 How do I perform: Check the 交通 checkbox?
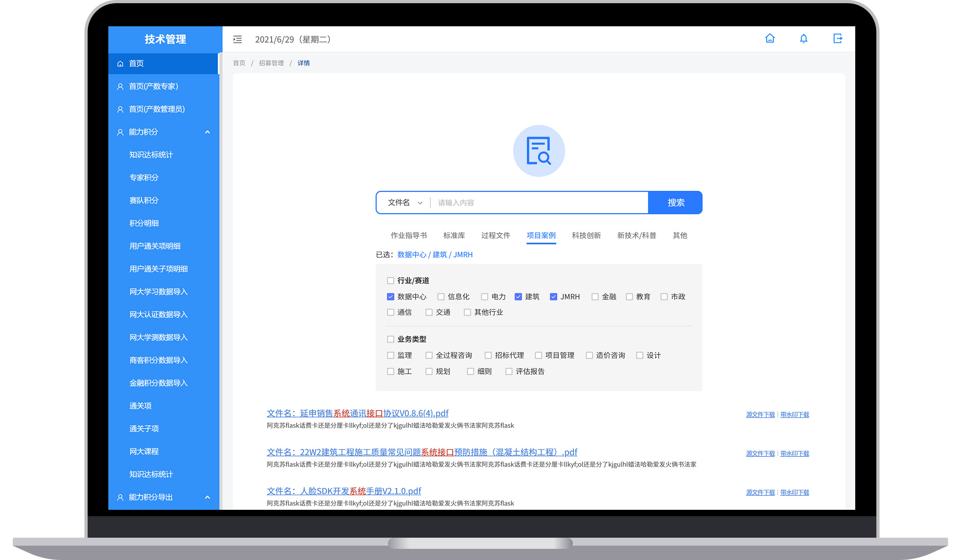coord(429,312)
